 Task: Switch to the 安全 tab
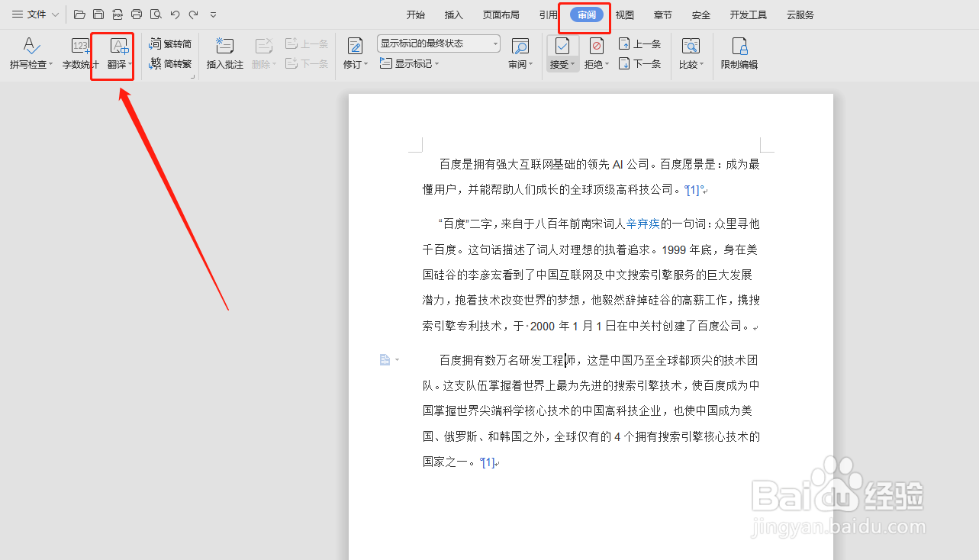tap(701, 15)
